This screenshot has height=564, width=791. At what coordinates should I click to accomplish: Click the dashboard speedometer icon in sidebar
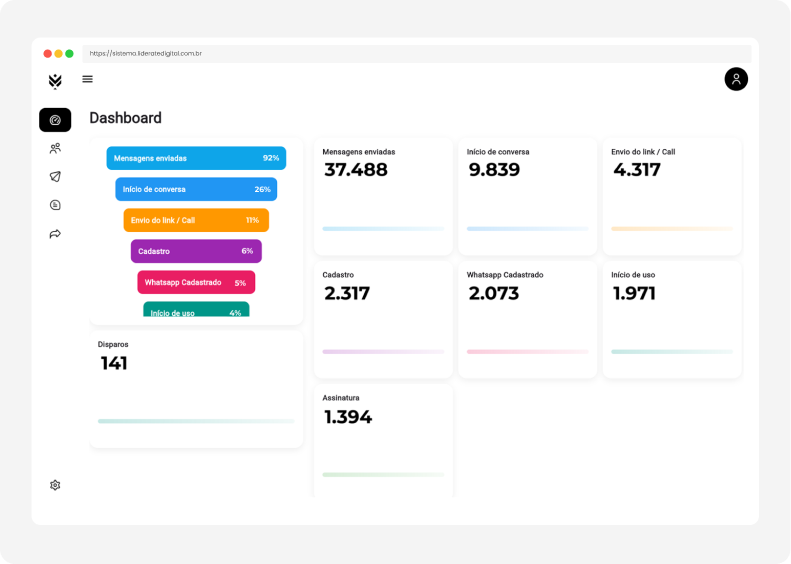click(55, 120)
